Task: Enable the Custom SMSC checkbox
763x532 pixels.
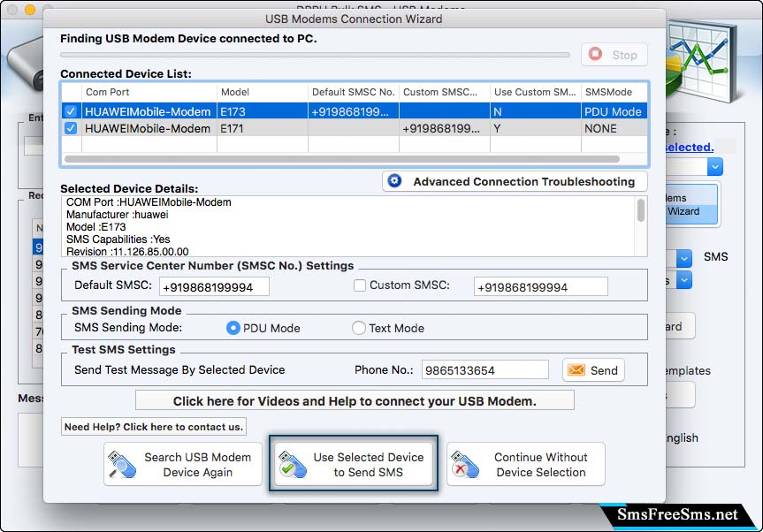Action: [x=360, y=285]
